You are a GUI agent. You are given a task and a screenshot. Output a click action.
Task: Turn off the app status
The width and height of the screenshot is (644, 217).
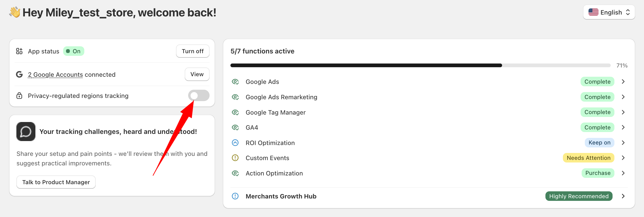(x=193, y=51)
